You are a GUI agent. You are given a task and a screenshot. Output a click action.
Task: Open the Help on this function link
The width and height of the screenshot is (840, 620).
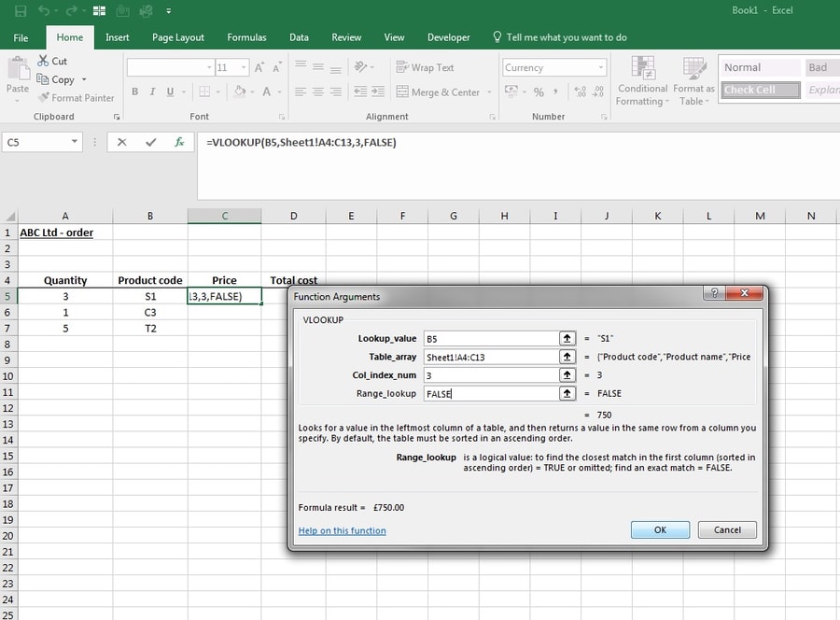342,530
